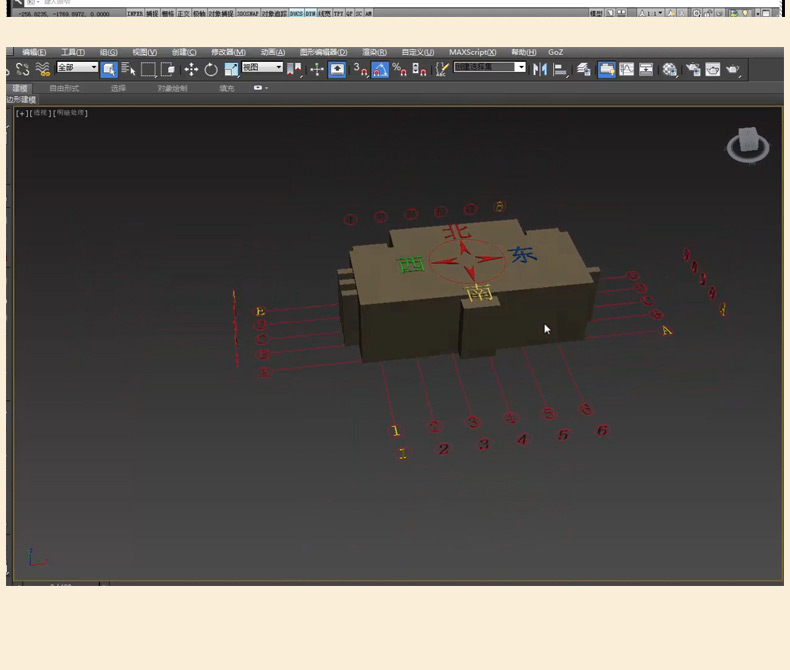Switch to the 选择 ribbon tab
The image size is (790, 670).
point(118,88)
